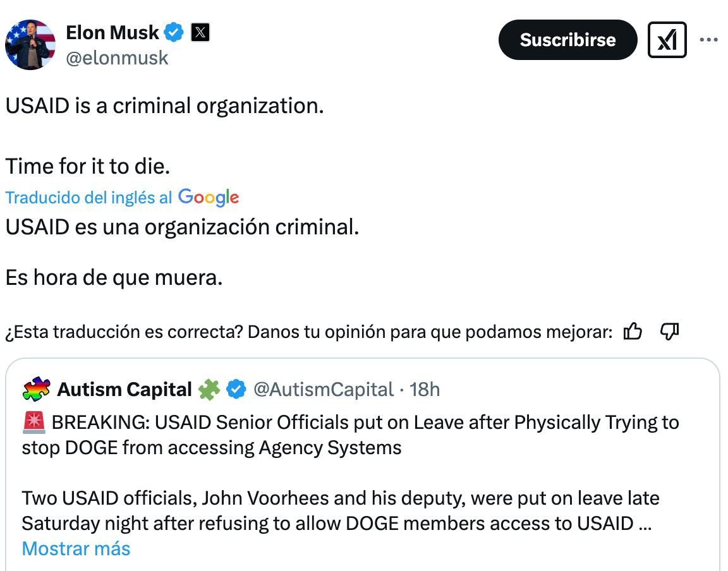Click the X affiliate badge next to Elon Musk
Viewport: 728px width, 571px height.
200,32
